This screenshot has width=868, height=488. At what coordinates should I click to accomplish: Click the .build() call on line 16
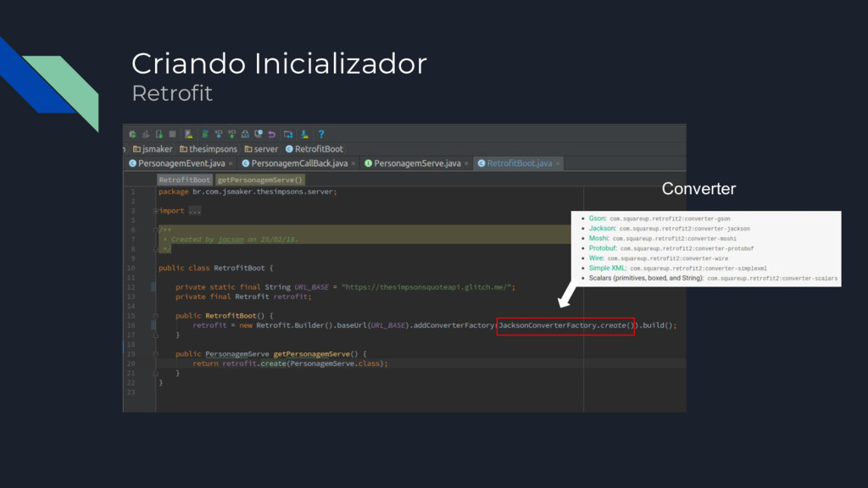click(657, 325)
